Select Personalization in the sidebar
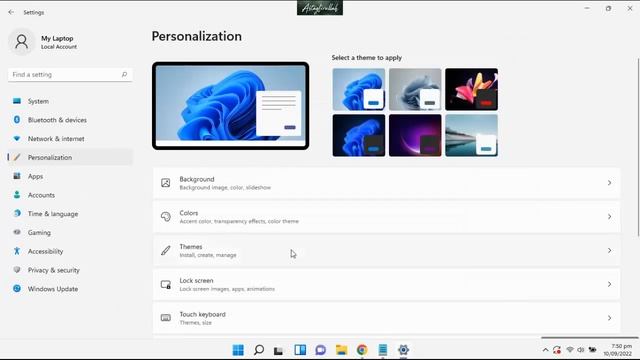 tap(70, 157)
